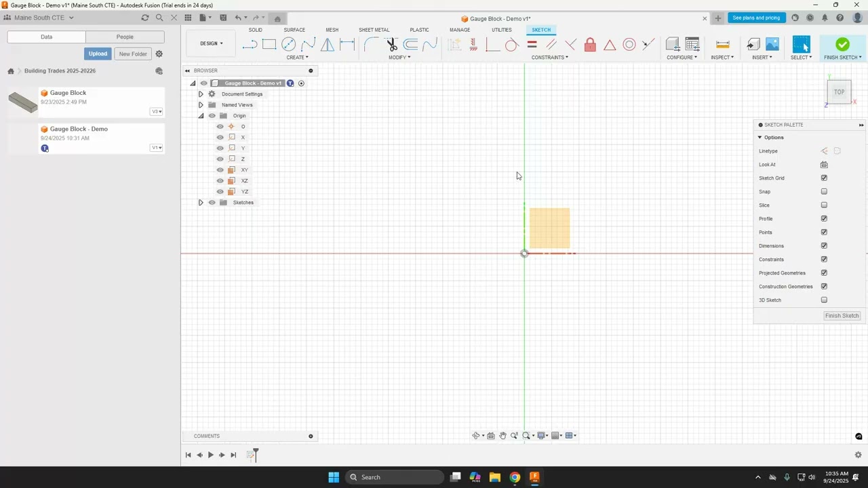This screenshot has height=488, width=868.
Task: Select the Pan hand tool
Action: tap(502, 436)
